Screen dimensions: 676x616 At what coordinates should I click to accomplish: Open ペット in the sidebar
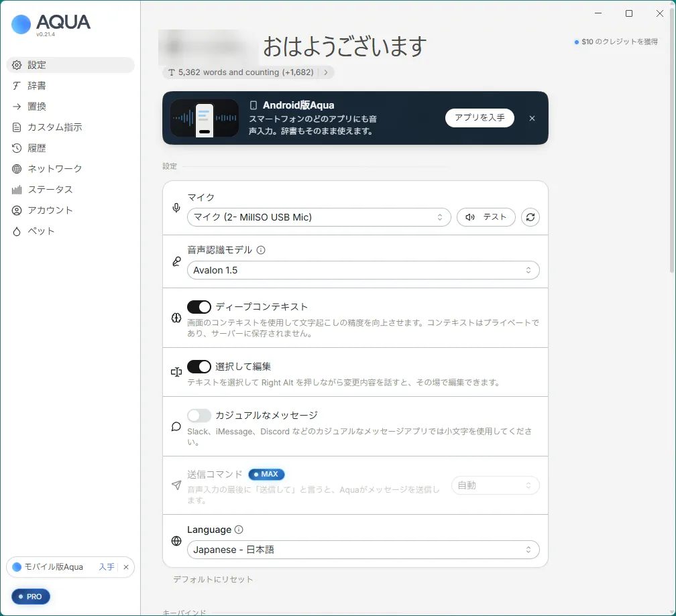tap(70, 231)
